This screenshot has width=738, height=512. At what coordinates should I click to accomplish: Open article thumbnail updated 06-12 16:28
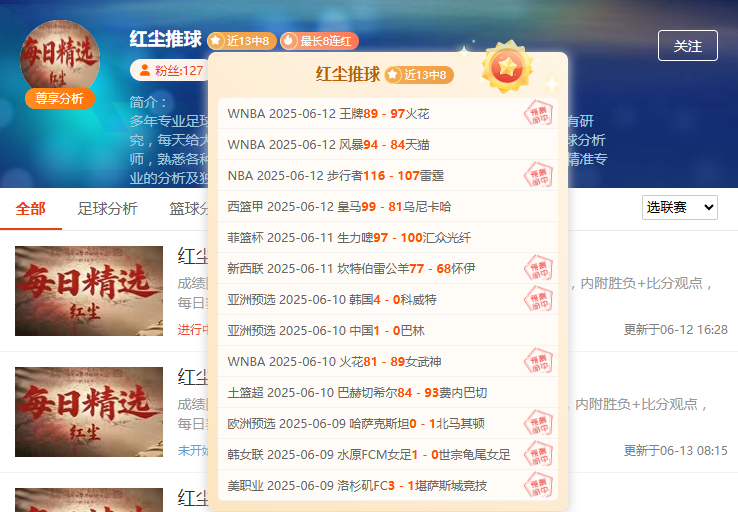click(x=89, y=291)
